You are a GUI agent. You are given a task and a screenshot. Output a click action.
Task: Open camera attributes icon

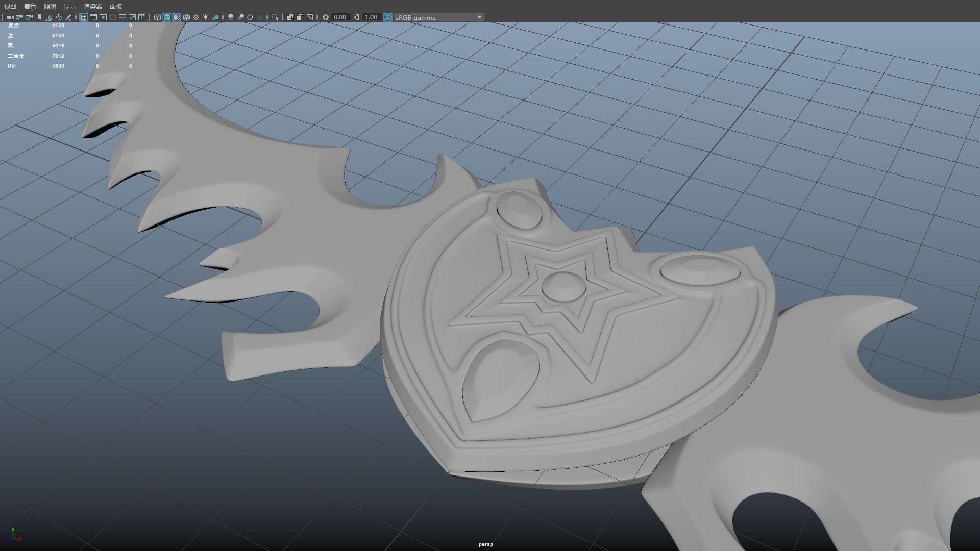pyautogui.click(x=29, y=17)
